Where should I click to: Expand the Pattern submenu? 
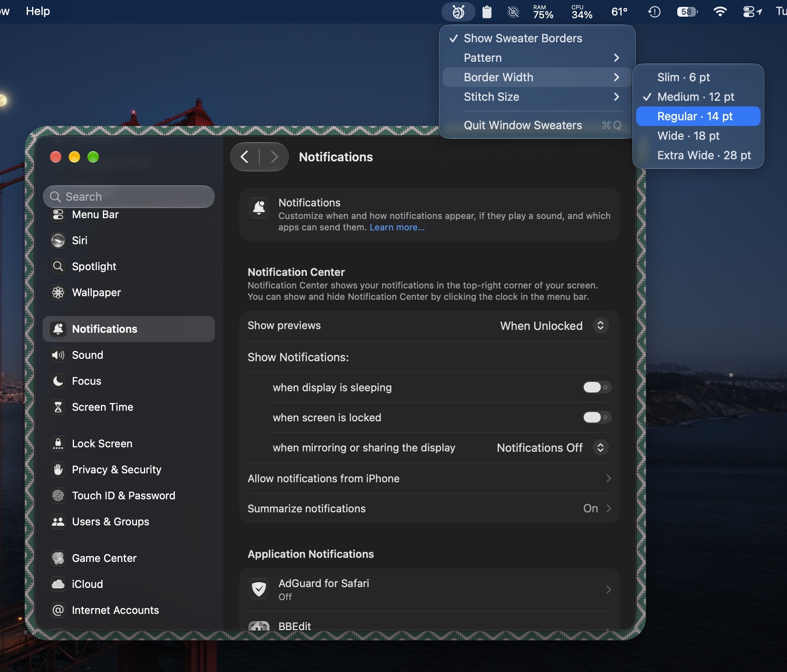537,58
